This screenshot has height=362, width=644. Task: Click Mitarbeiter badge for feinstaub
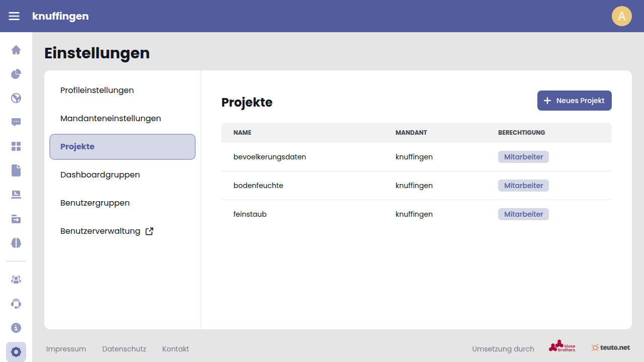pyautogui.click(x=523, y=214)
